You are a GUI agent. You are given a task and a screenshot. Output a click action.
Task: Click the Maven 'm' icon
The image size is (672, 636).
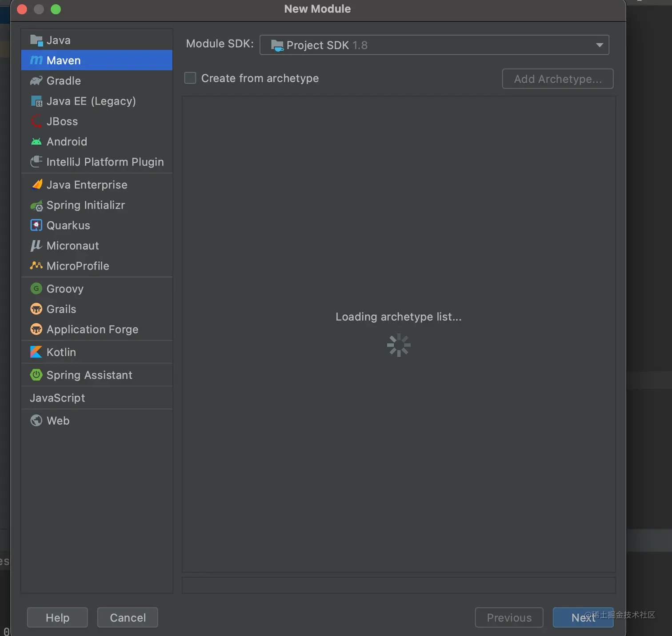(x=36, y=60)
